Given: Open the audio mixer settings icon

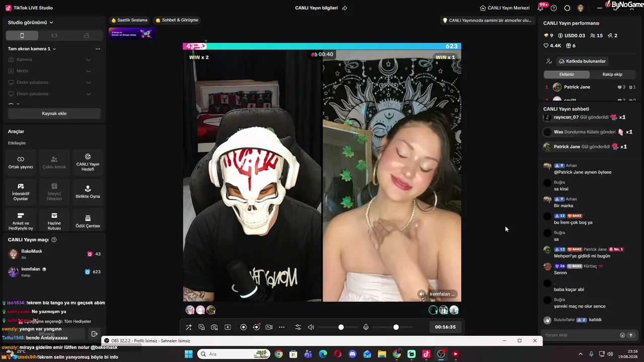Looking at the screenshot, I should (x=298, y=327).
